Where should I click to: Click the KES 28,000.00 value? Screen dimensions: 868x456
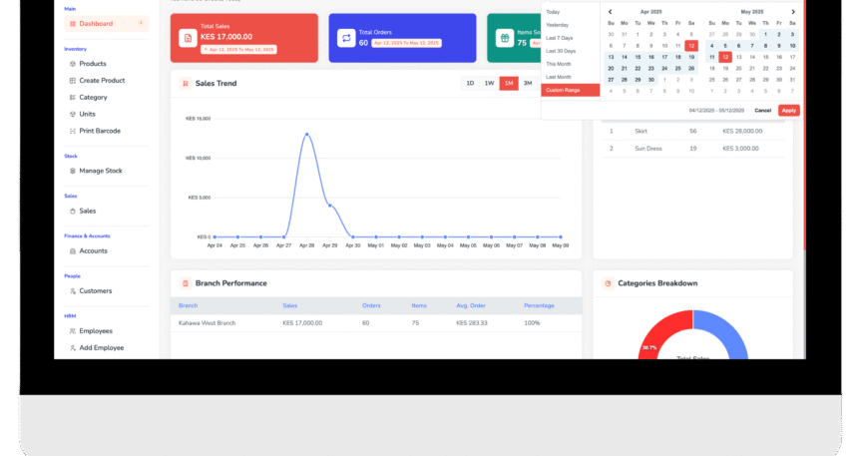pyautogui.click(x=741, y=131)
